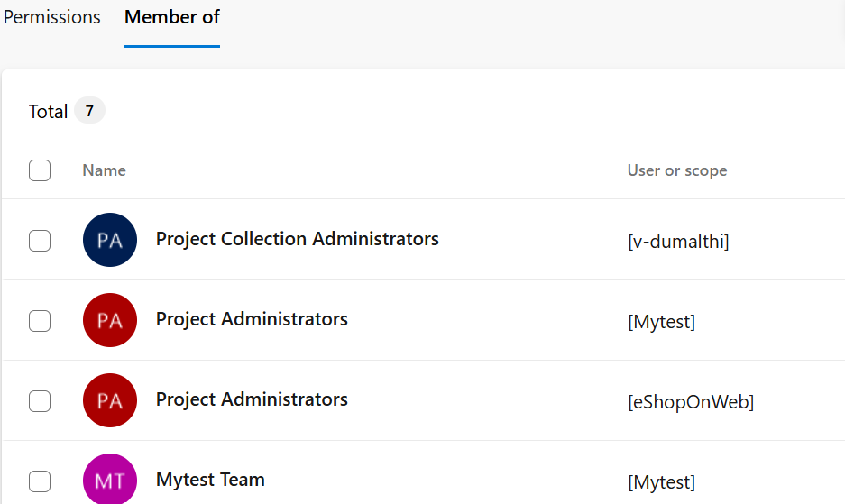Sort by the Name column header

104,170
